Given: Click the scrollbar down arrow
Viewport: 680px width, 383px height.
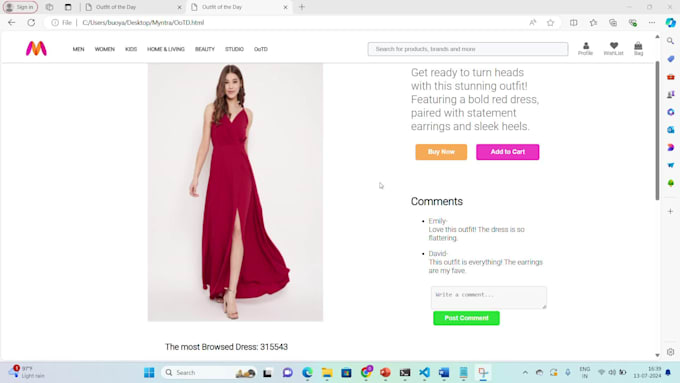Looking at the screenshot, I should point(657,355).
